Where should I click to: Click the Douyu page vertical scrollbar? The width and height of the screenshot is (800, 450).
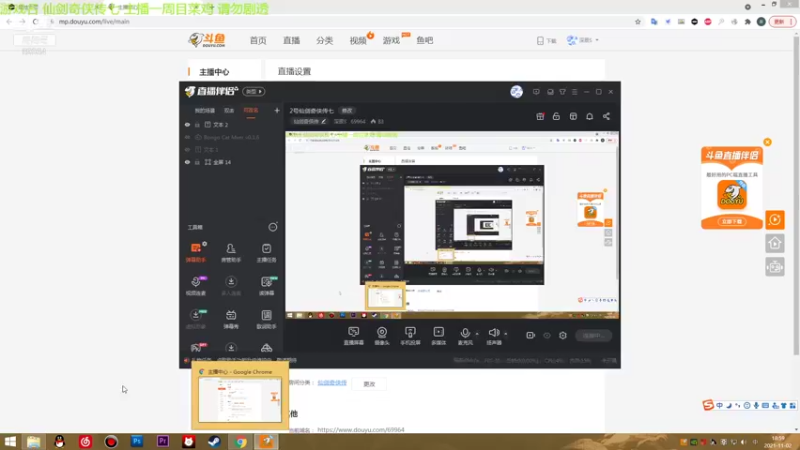796,194
